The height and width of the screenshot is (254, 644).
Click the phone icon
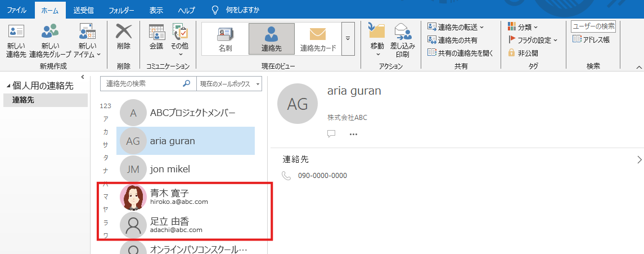click(x=286, y=176)
